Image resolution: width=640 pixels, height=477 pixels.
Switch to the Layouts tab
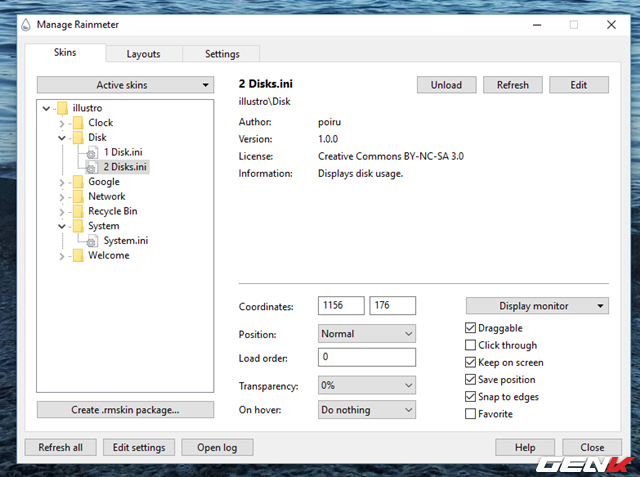pos(143,54)
